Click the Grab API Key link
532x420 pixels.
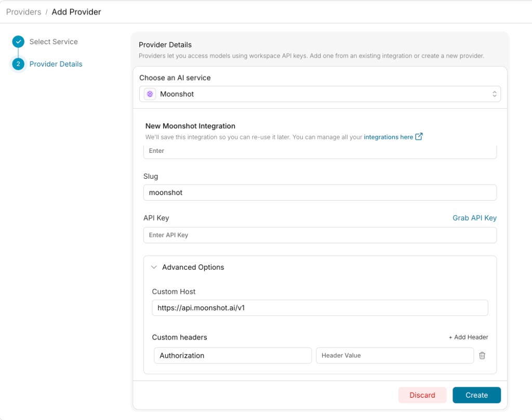pos(474,218)
